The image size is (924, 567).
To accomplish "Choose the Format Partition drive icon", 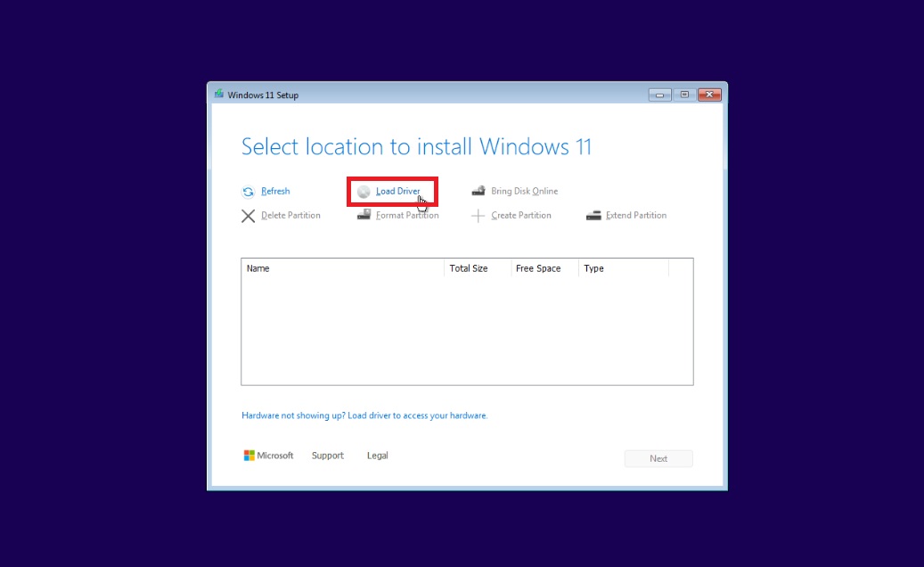I will 364,216.
